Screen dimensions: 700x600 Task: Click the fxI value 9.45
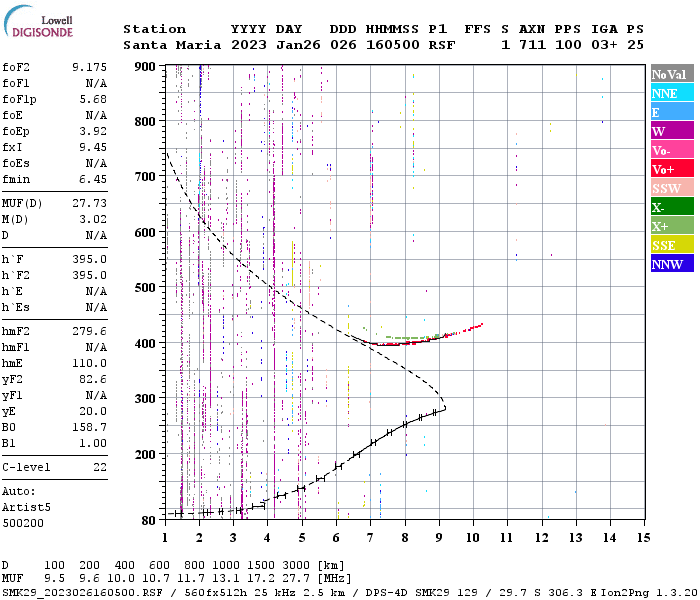point(93,147)
